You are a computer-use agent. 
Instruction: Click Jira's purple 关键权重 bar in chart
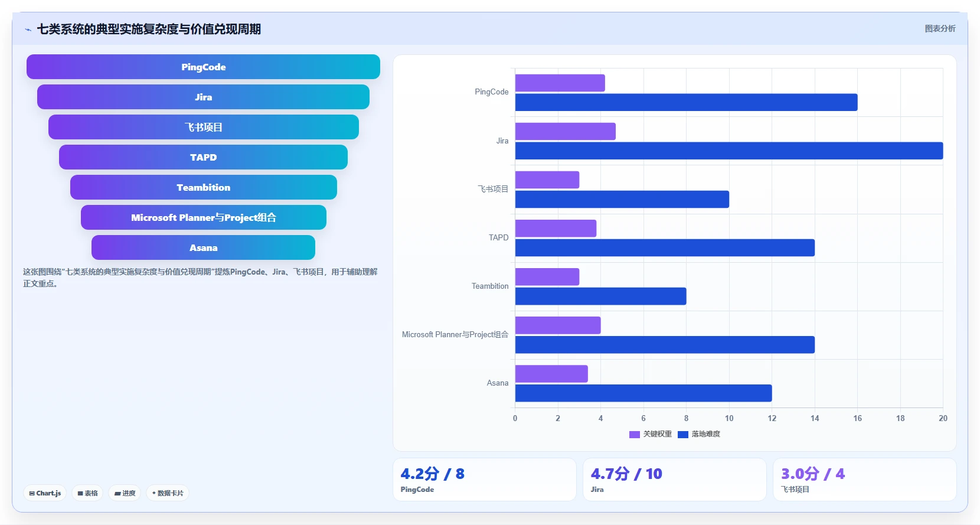565,132
